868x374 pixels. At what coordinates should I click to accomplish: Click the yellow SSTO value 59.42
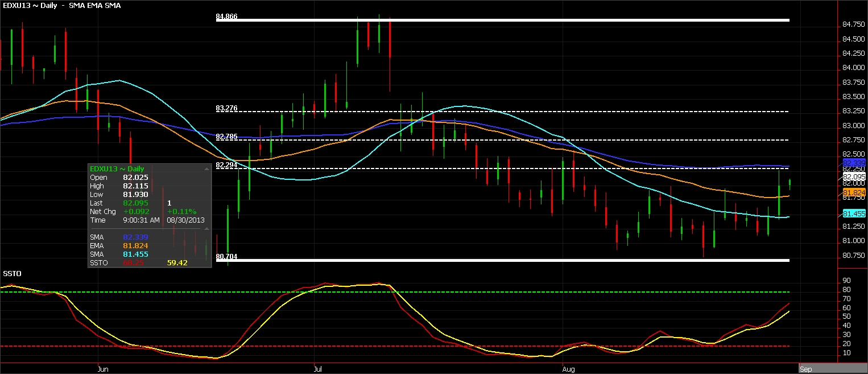[177, 262]
